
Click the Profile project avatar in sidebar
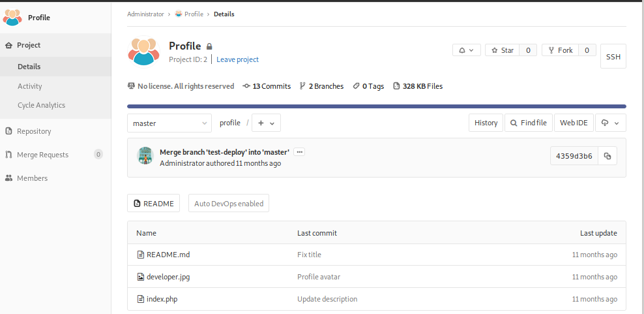coord(13,18)
